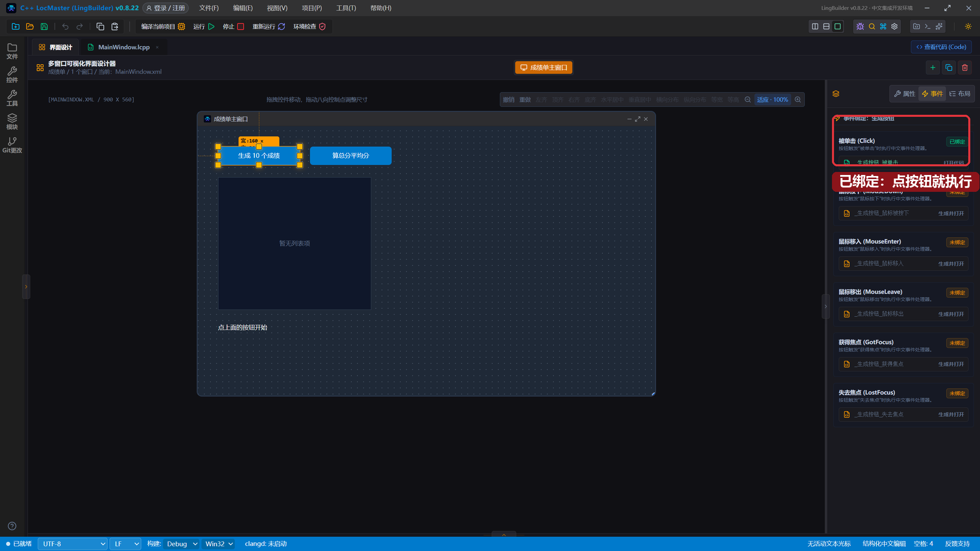Expand the collapsed left side panel arrow

click(26, 287)
